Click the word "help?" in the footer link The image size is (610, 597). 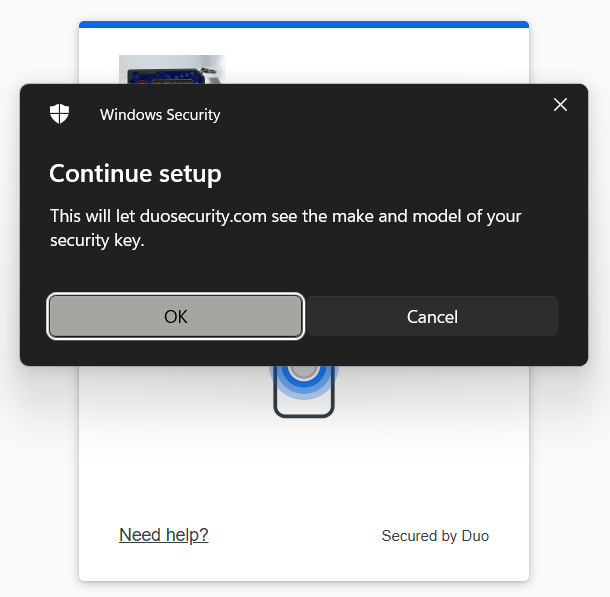click(x=187, y=535)
